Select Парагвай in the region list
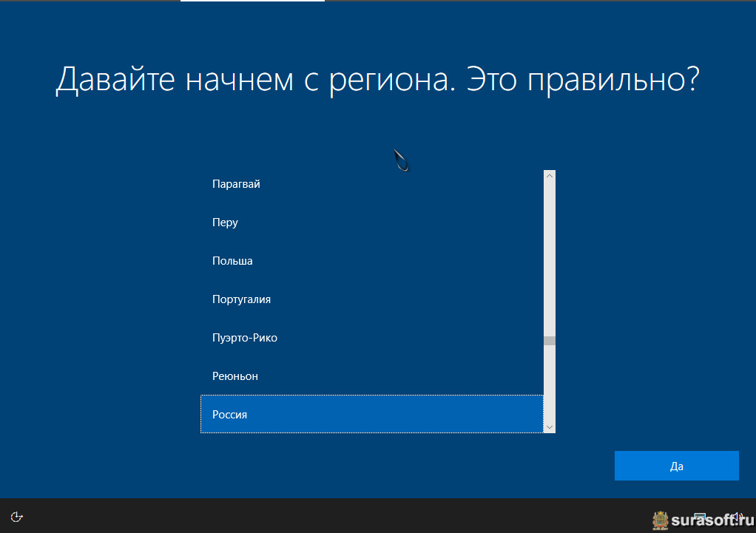The height and width of the screenshot is (533, 756). pos(236,184)
